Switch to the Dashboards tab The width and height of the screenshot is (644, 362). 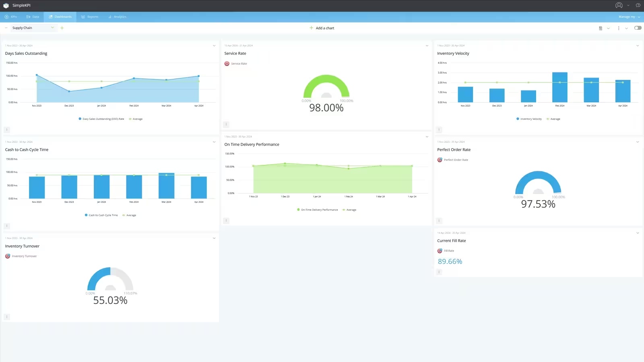pyautogui.click(x=60, y=16)
